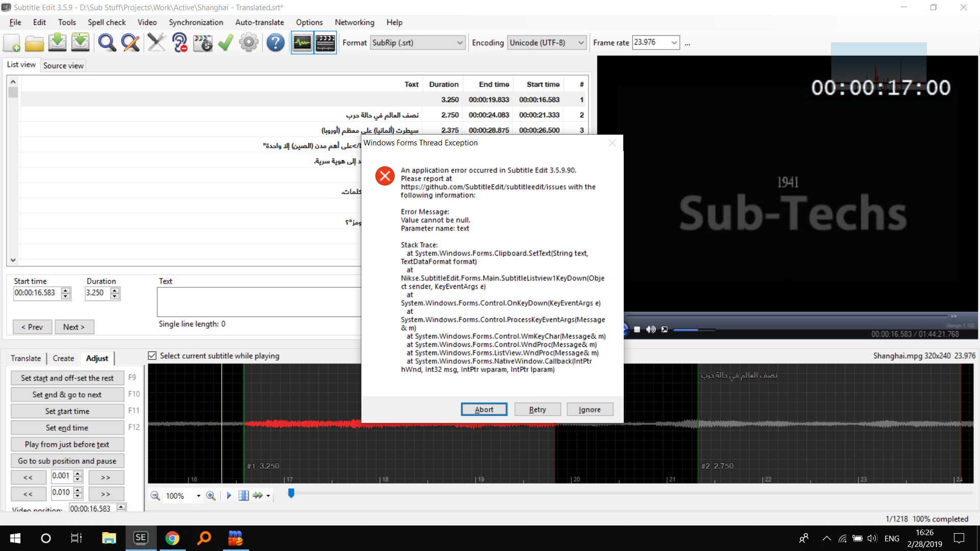Open the Replace tool
Image resolution: width=980 pixels, height=551 pixels.
pos(130,42)
